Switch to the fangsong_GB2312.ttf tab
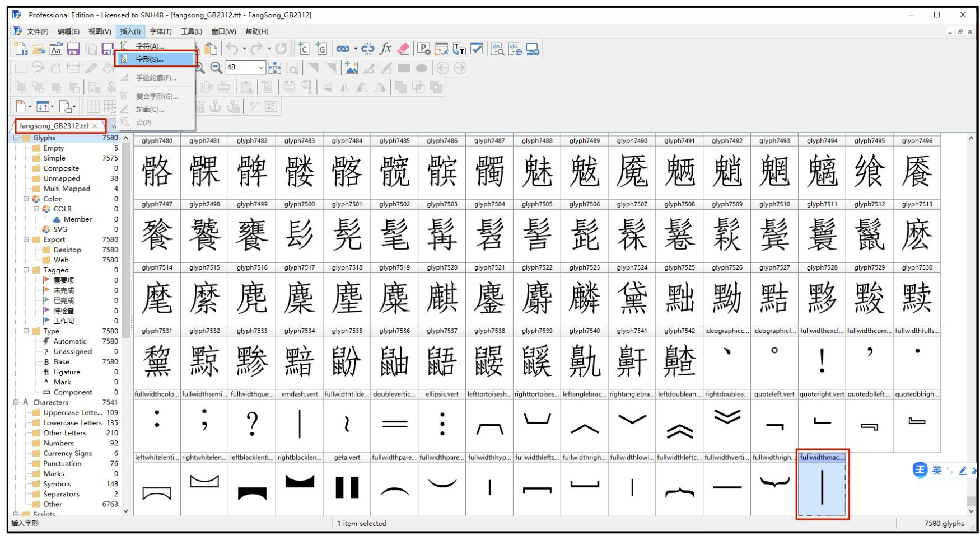This screenshot has height=536, width=980. (54, 125)
